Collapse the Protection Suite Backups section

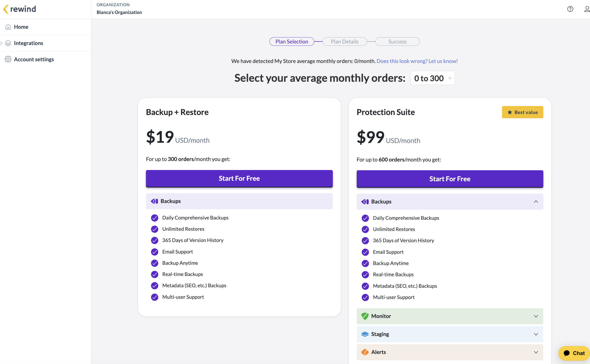(536, 201)
